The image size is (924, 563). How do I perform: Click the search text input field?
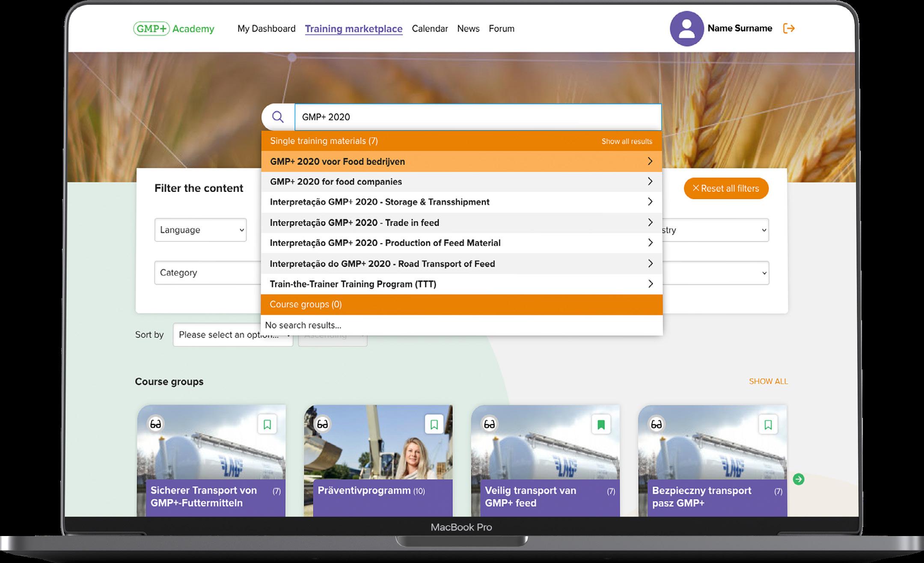tap(477, 117)
